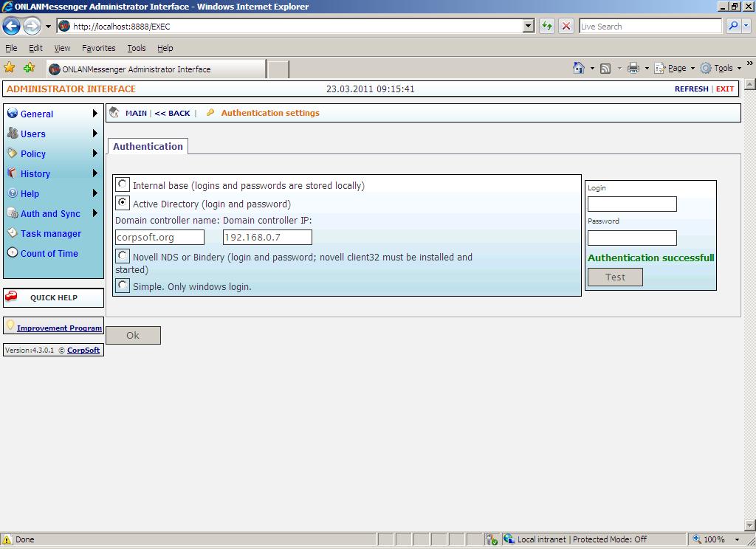The height and width of the screenshot is (549, 756).
Task: Open the address bar dropdown arrow
Action: [528, 26]
